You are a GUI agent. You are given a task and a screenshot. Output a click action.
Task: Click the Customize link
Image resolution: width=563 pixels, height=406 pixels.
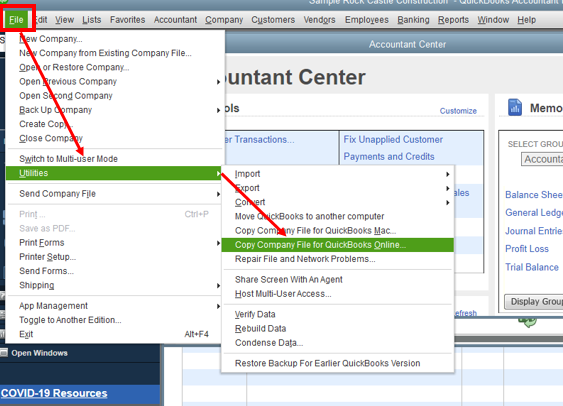(458, 111)
